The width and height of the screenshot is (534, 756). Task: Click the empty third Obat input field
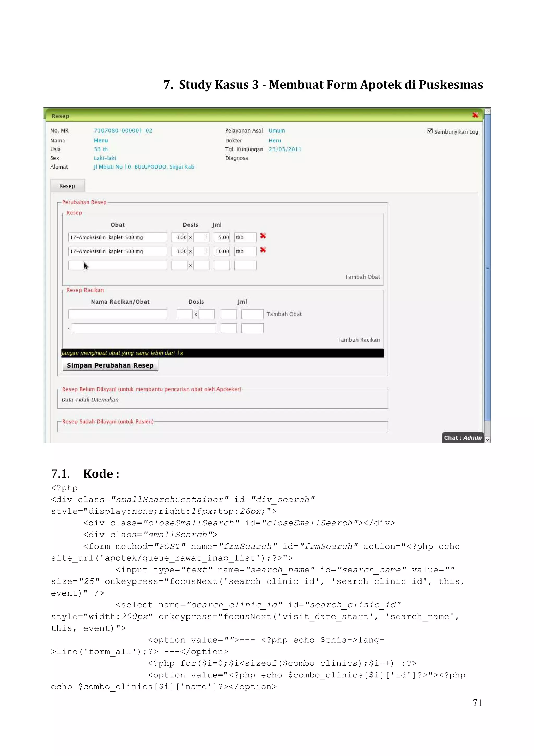117,265
